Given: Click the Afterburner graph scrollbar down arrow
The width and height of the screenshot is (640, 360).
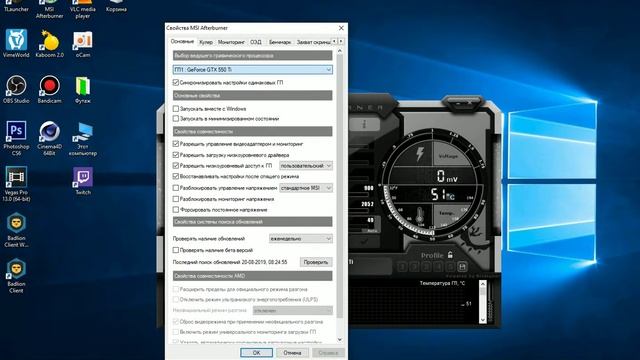Looking at the screenshot, I should pyautogui.click(x=482, y=320).
